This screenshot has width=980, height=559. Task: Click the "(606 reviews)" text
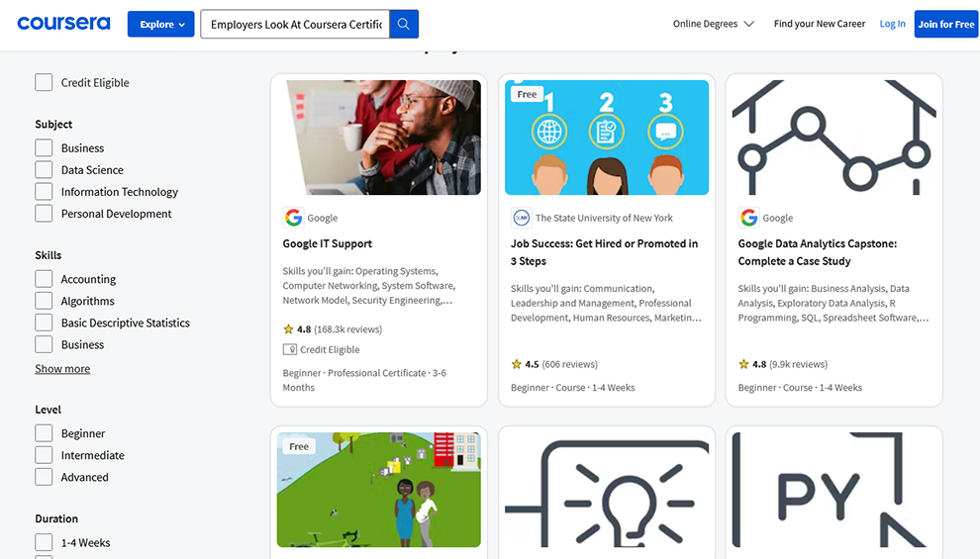[569, 364]
